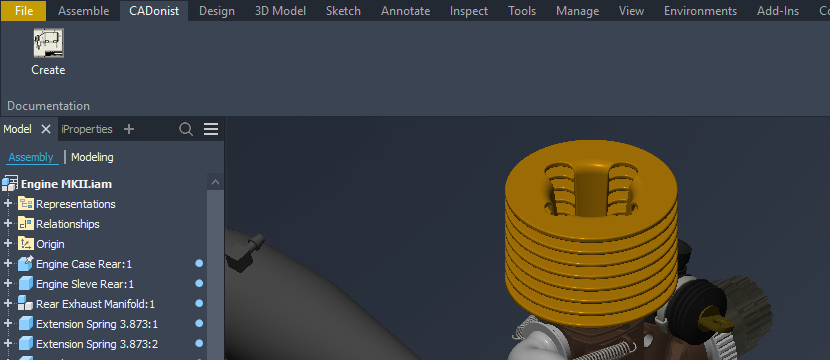Open the Manage ribbon tab
The height and width of the screenshot is (360, 830).
(577, 11)
